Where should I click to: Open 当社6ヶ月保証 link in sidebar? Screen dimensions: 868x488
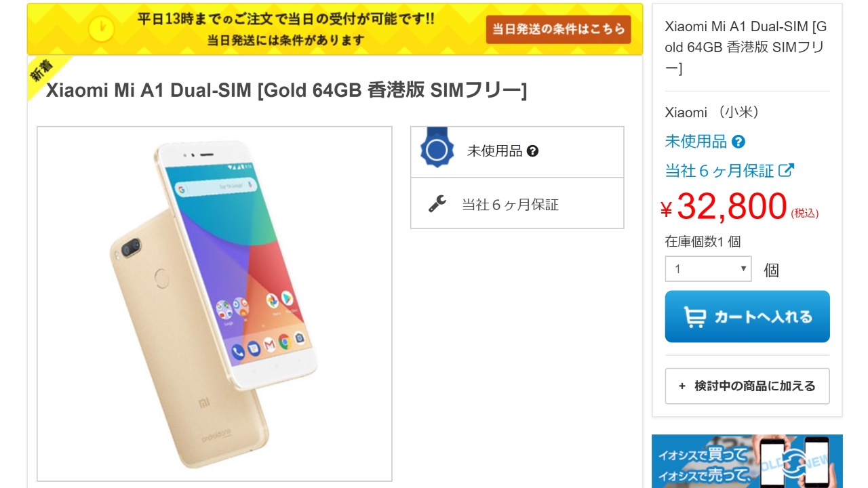point(719,170)
